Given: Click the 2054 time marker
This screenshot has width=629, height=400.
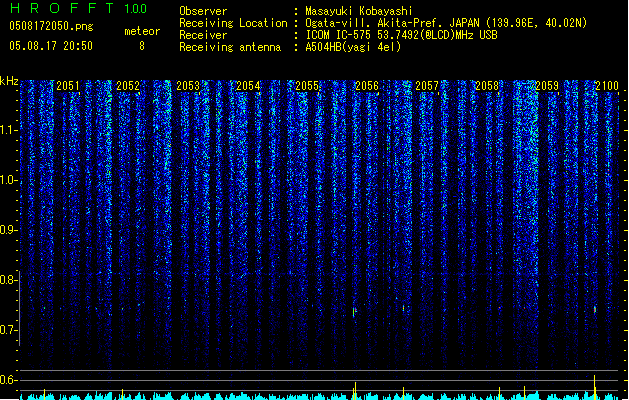Looking at the screenshot, I should pyautogui.click(x=248, y=86).
